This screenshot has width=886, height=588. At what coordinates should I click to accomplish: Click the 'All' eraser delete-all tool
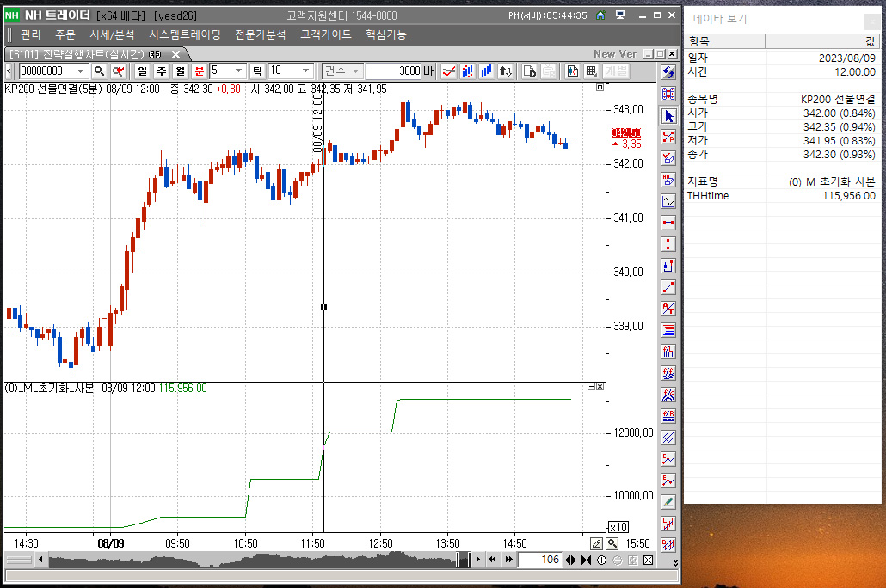(x=668, y=180)
